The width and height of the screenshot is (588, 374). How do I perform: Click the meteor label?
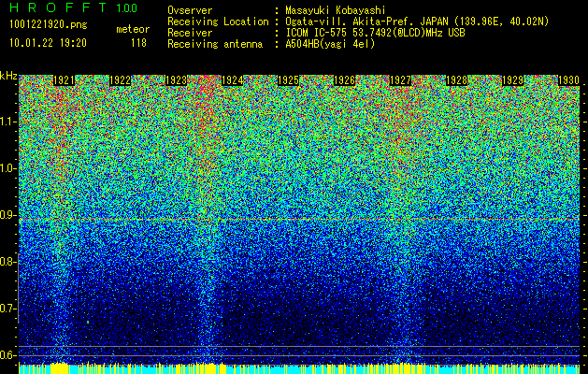pos(133,29)
